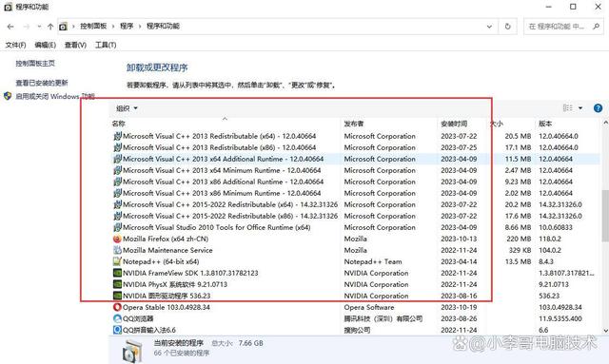Click the 控制面板主页 link
Image resolution: width=609 pixels, height=364 pixels.
35,64
